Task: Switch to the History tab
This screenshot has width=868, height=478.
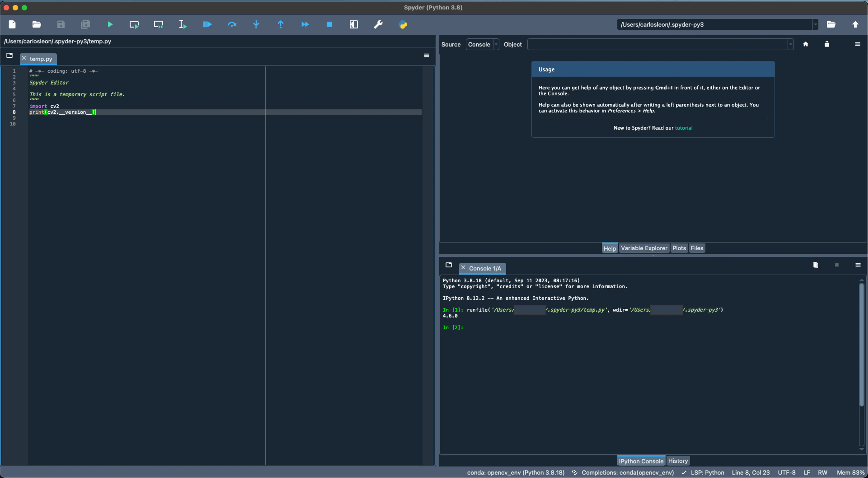Action: pyautogui.click(x=678, y=461)
